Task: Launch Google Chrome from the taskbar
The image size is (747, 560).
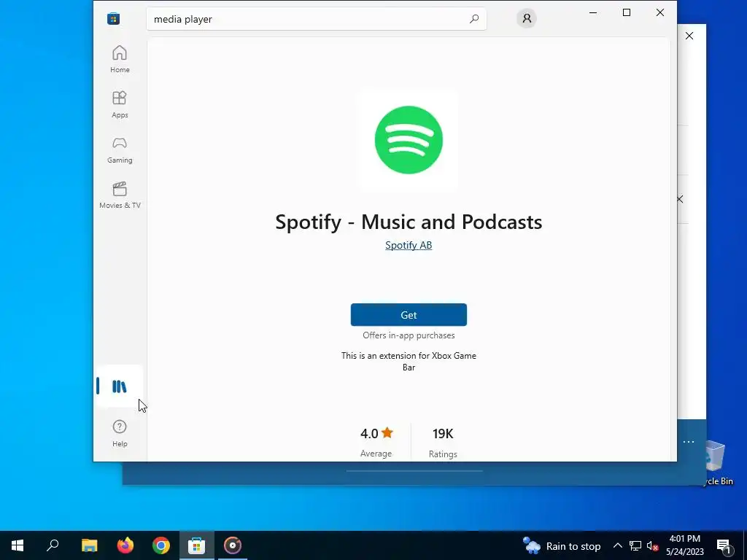Action: [161, 545]
